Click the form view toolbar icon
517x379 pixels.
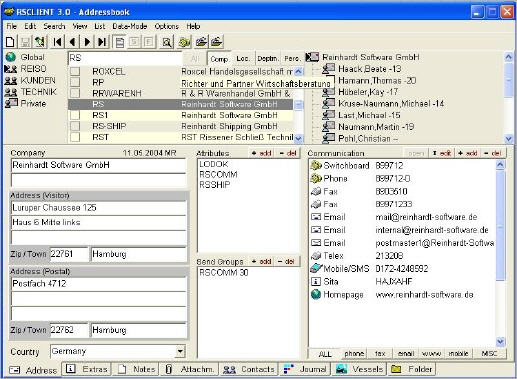tap(119, 42)
